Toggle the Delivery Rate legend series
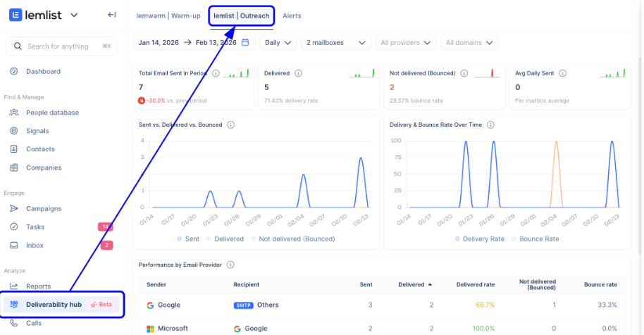This screenshot has height=335, width=644. click(479, 239)
